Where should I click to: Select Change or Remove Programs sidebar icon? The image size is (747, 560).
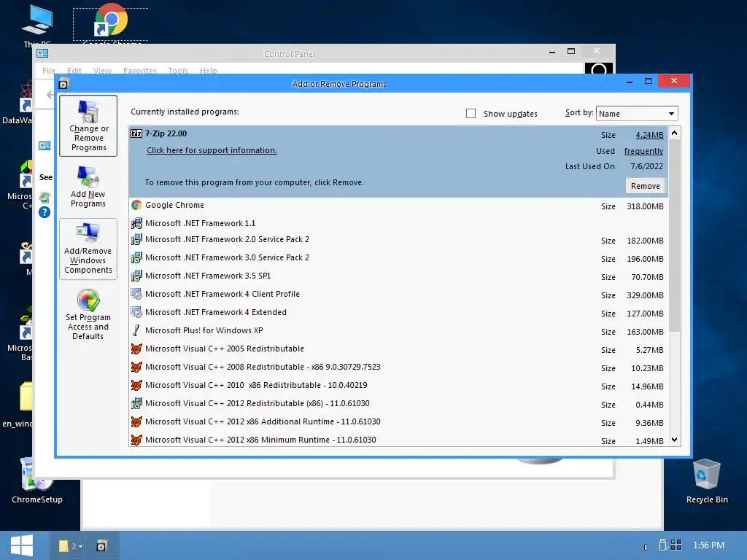pyautogui.click(x=88, y=125)
